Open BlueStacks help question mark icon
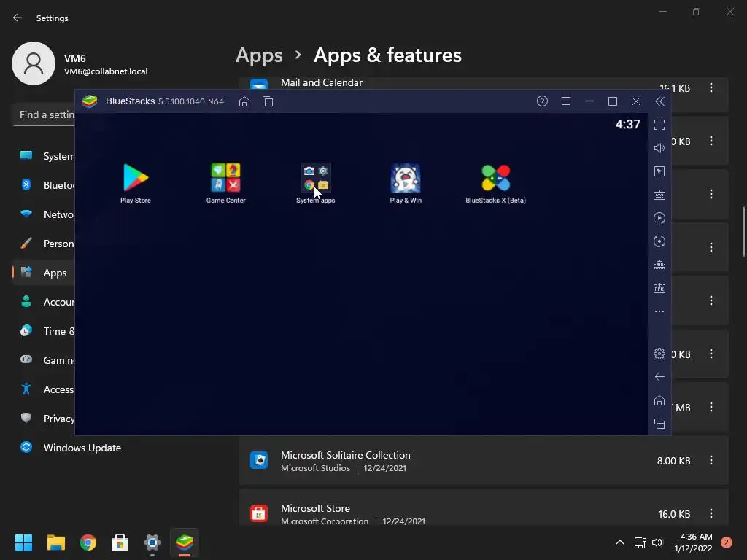 tap(542, 101)
